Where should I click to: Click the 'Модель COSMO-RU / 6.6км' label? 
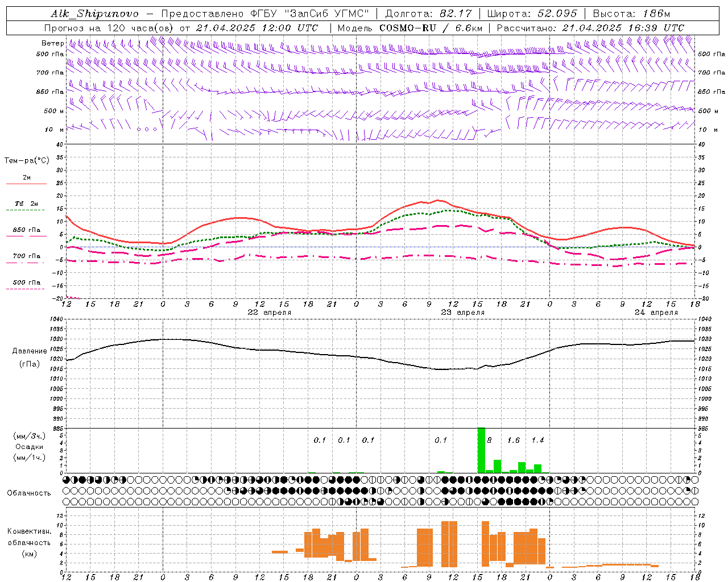(410, 28)
